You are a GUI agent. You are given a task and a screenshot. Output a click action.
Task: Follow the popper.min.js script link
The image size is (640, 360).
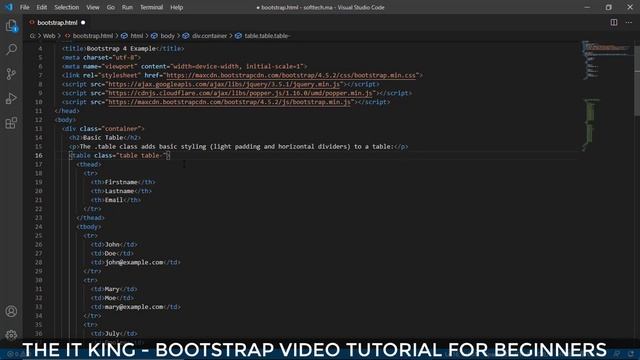pyautogui.click(x=240, y=93)
